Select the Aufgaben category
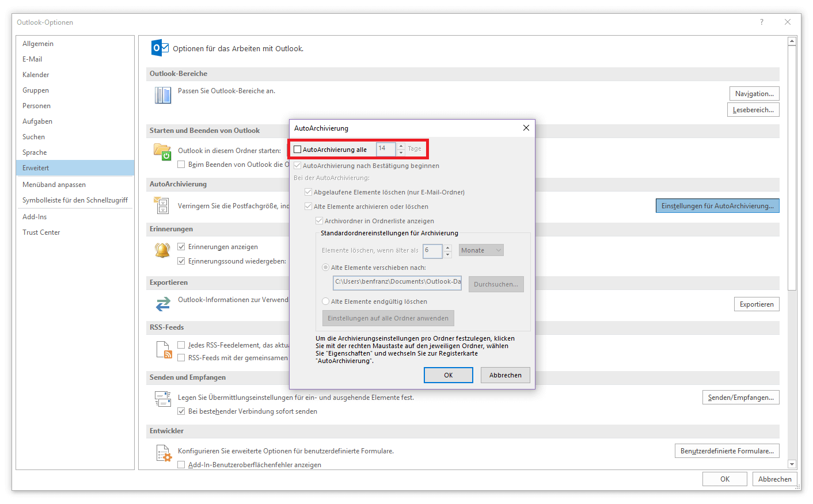 click(75, 121)
